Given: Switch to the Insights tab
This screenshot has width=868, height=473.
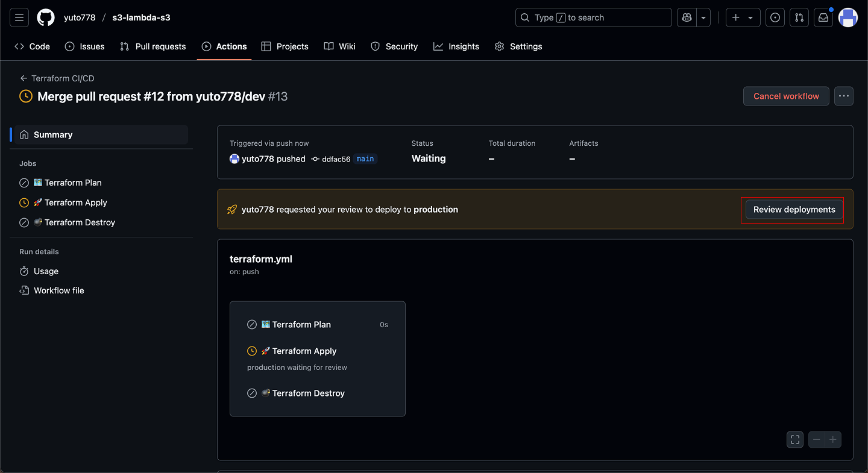Looking at the screenshot, I should tap(456, 46).
